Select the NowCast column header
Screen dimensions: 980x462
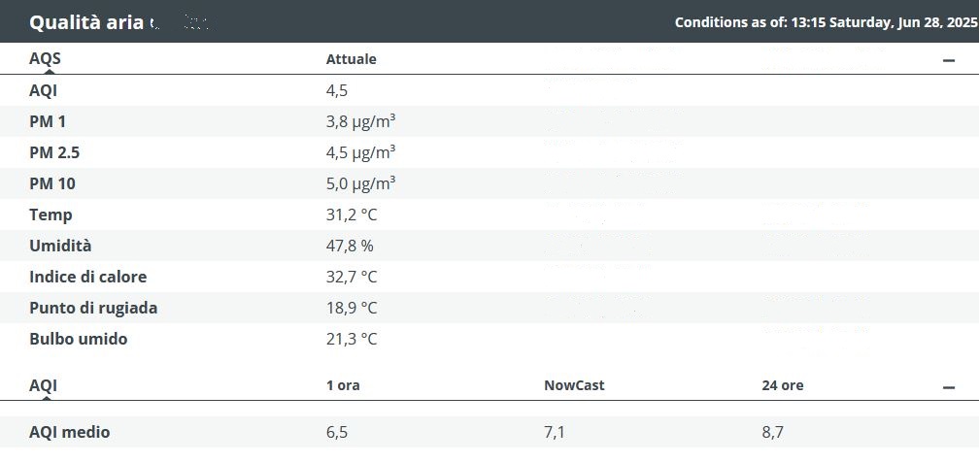(574, 385)
